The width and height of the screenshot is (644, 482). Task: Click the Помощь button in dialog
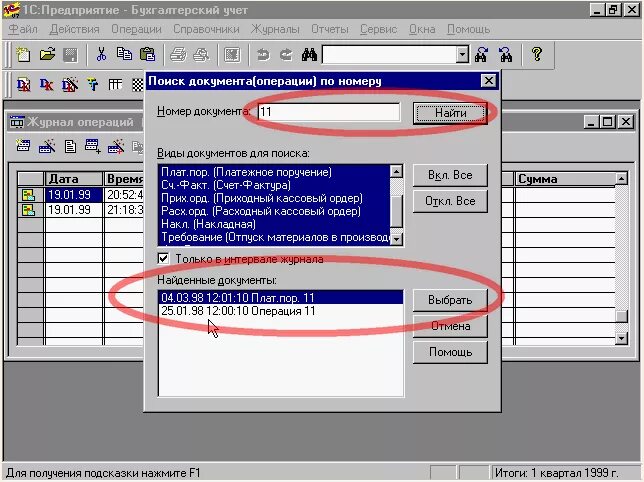click(x=450, y=352)
